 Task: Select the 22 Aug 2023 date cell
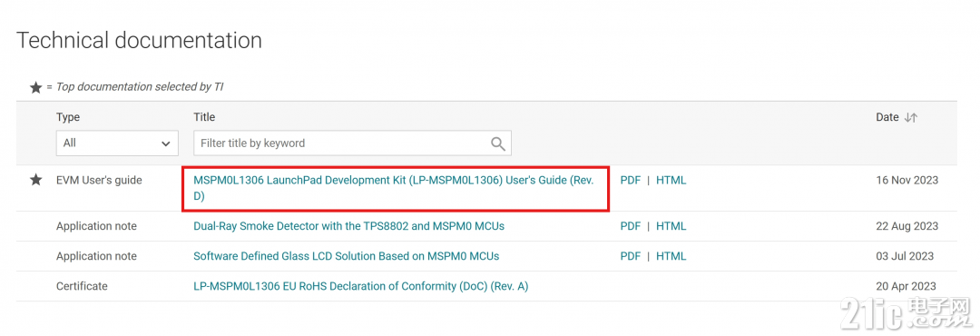[906, 226]
